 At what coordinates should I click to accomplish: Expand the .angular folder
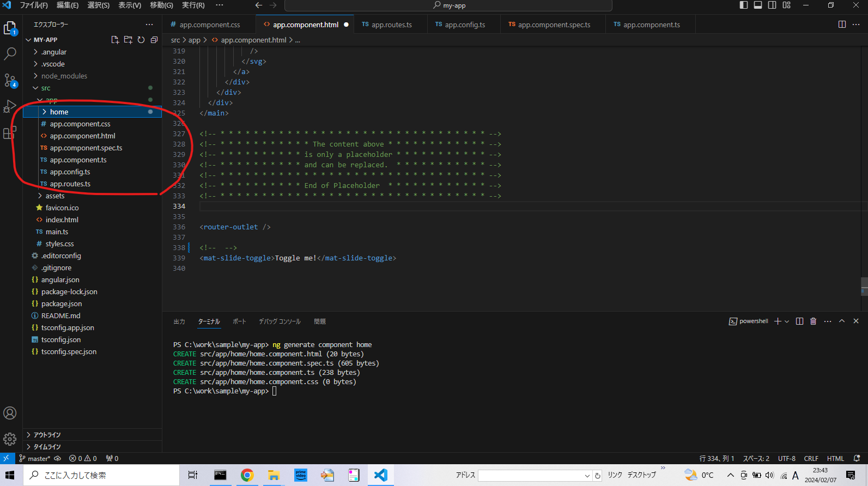point(92,52)
